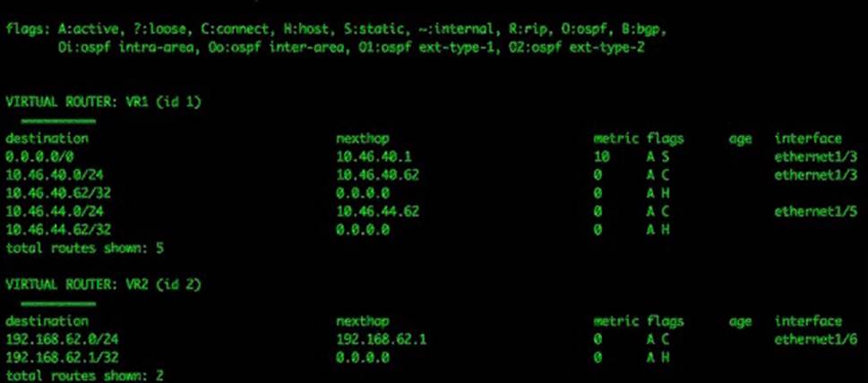Screen dimensions: 868x383
Task: Click the VIRTUAL ROUTER: VR2 heading
Action: coord(103,285)
